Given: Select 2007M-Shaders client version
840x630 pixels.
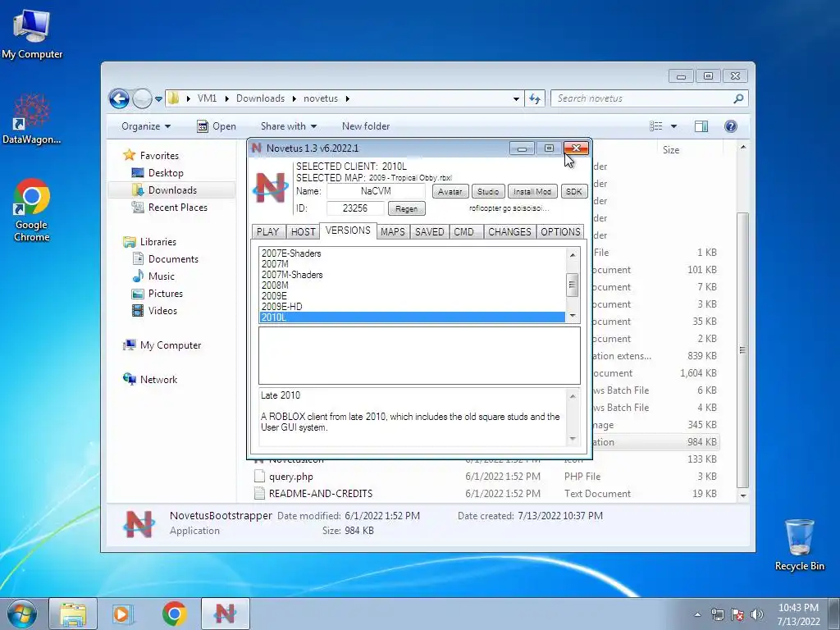Looking at the screenshot, I should (x=412, y=275).
